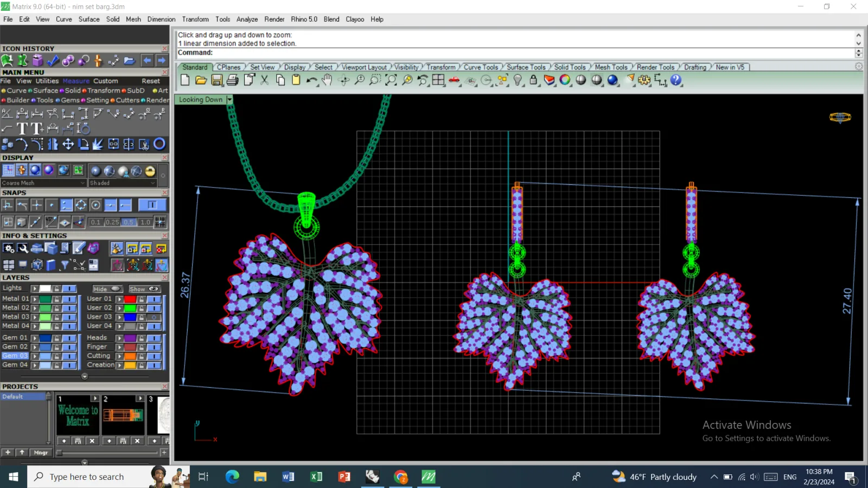Click the Zoom Extents icon
This screenshot has width=868, height=488.
[391, 80]
